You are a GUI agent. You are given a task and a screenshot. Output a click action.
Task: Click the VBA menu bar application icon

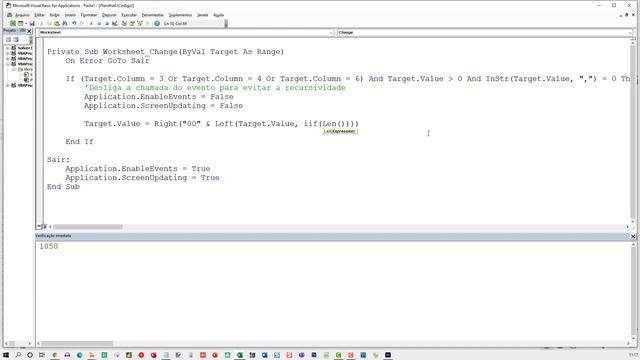point(10,15)
